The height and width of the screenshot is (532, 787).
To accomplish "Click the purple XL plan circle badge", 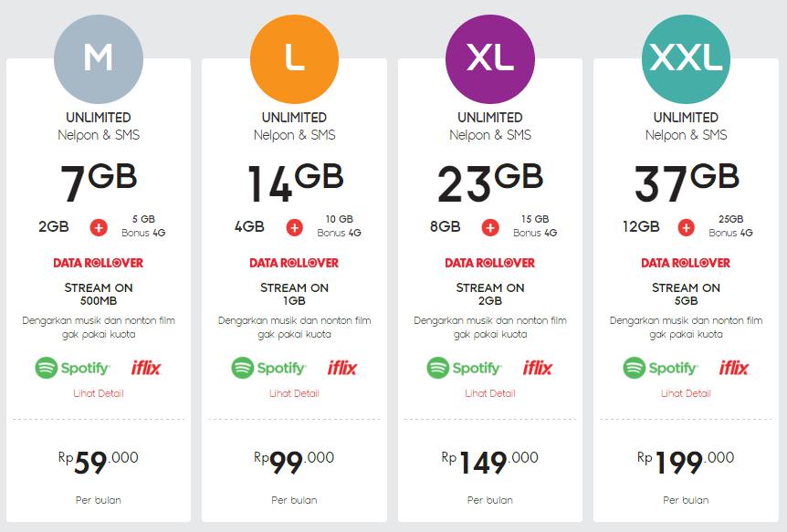I will coord(490,58).
